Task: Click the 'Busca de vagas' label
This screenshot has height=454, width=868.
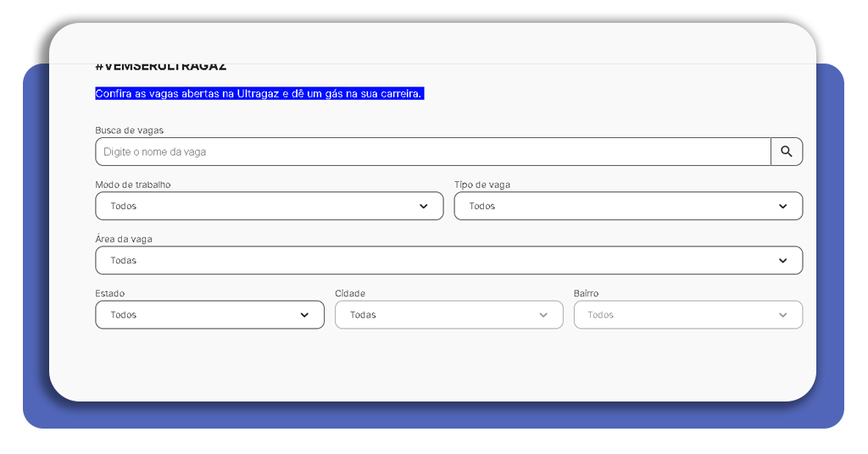Action: coord(129,130)
